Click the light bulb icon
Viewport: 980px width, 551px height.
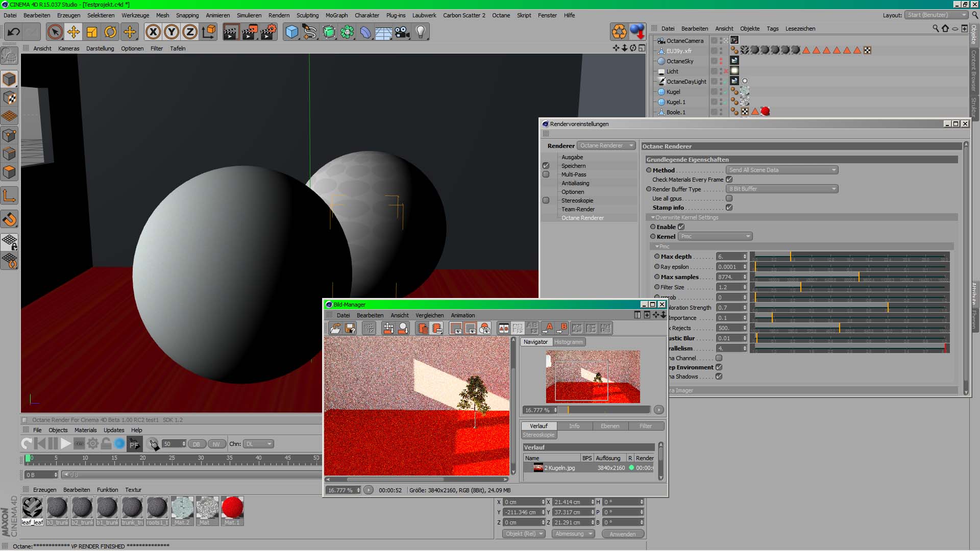[x=420, y=32]
